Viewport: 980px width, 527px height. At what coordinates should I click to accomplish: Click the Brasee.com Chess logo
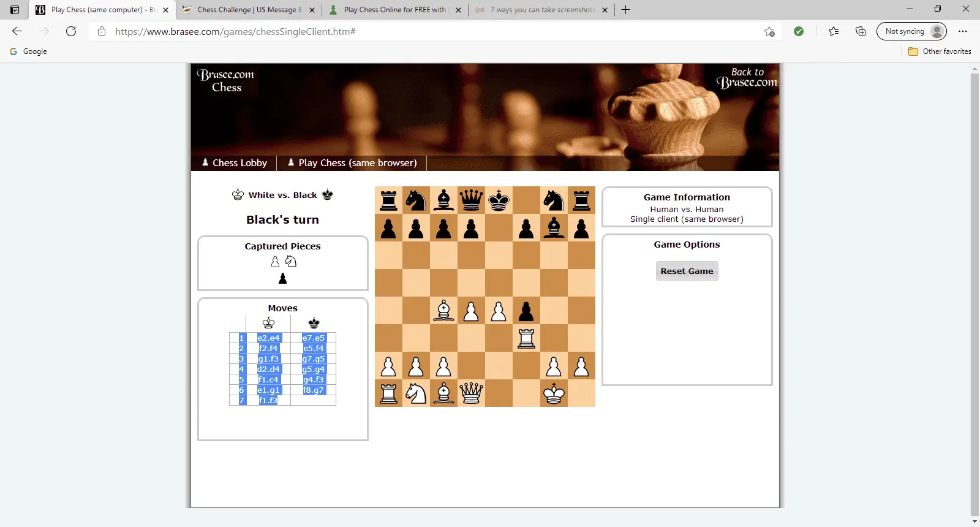coord(226,80)
